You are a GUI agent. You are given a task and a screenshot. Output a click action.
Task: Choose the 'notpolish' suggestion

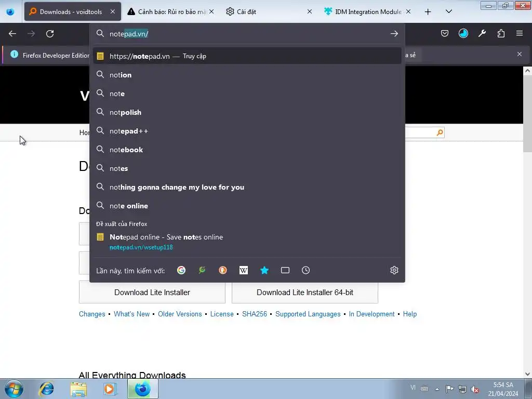pyautogui.click(x=247, y=112)
